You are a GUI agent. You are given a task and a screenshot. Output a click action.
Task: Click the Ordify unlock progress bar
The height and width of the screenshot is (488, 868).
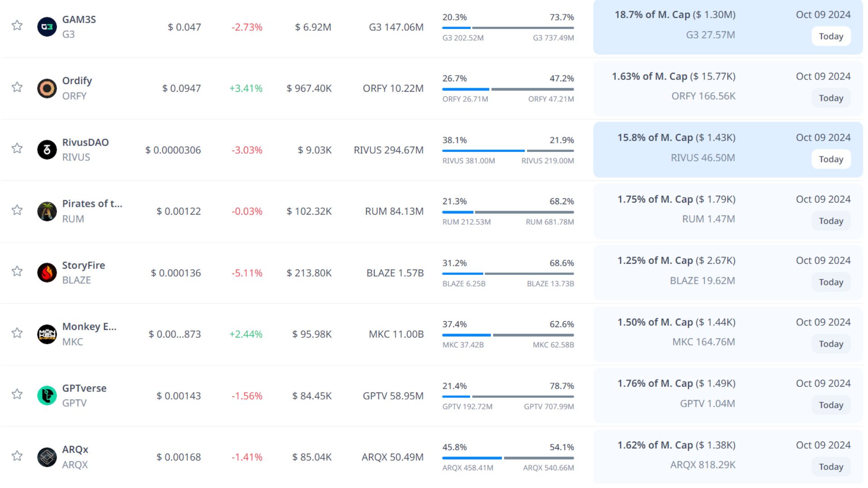point(508,89)
